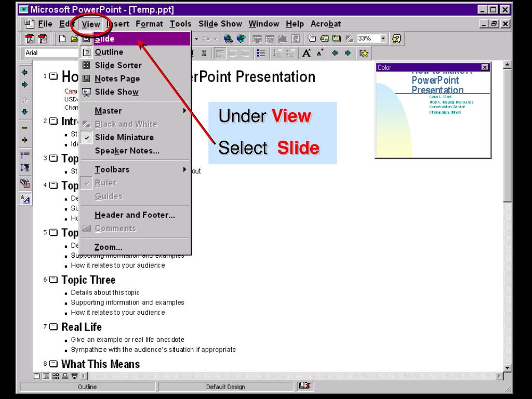
Task: Switch to Slide View with the bottom-left button
Action: [x=37, y=376]
